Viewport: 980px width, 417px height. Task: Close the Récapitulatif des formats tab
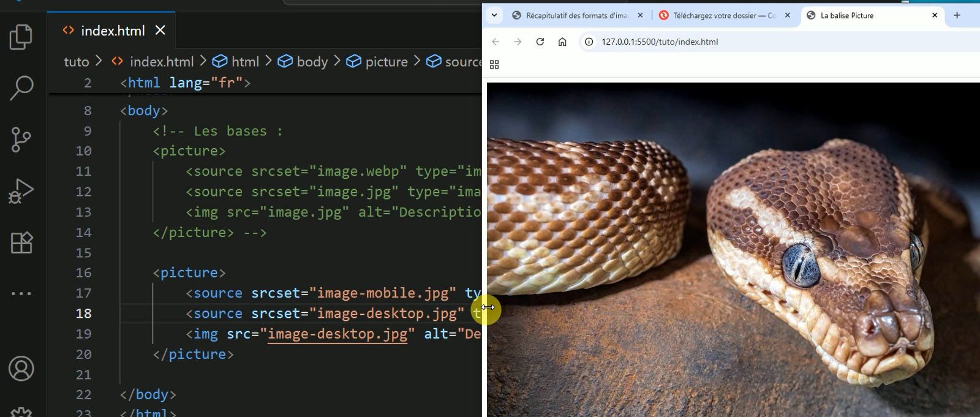pyautogui.click(x=641, y=15)
